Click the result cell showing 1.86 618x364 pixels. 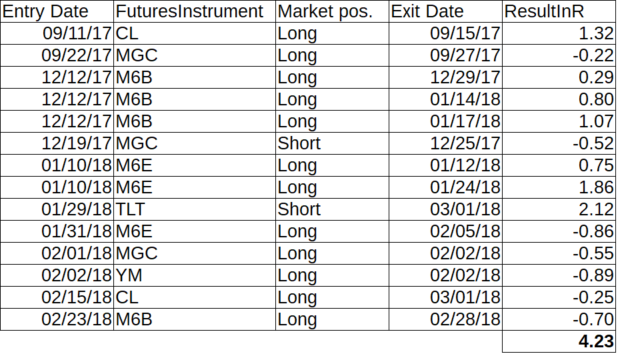pyautogui.click(x=559, y=187)
